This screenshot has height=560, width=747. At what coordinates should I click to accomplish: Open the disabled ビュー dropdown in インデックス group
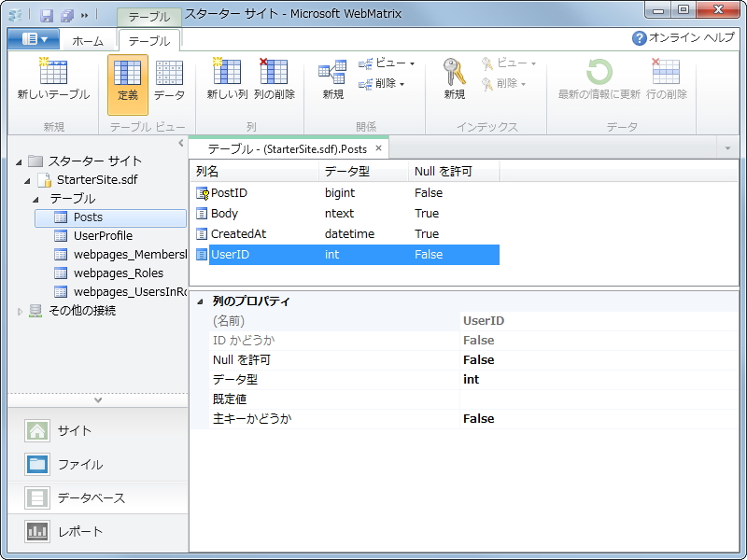click(x=508, y=63)
